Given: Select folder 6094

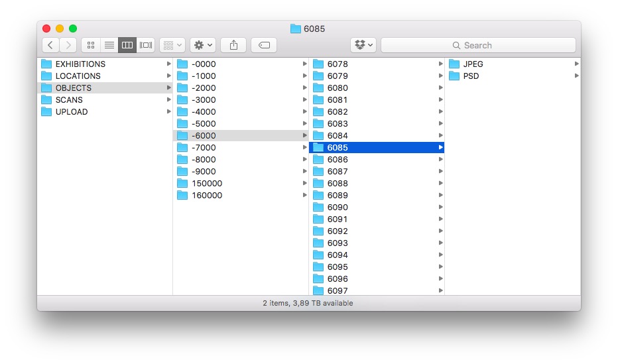Looking at the screenshot, I should coord(377,255).
